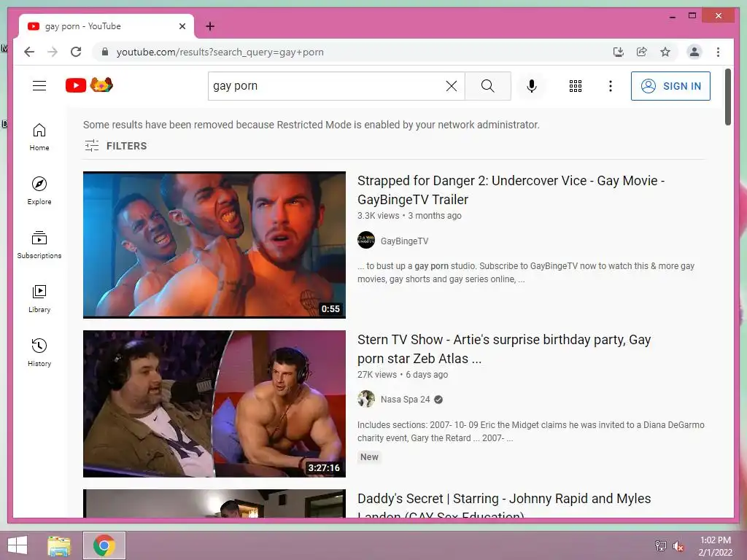This screenshot has height=560, width=747.
Task: Click the Nasa Spa 24 channel avatar
Action: [x=366, y=399]
